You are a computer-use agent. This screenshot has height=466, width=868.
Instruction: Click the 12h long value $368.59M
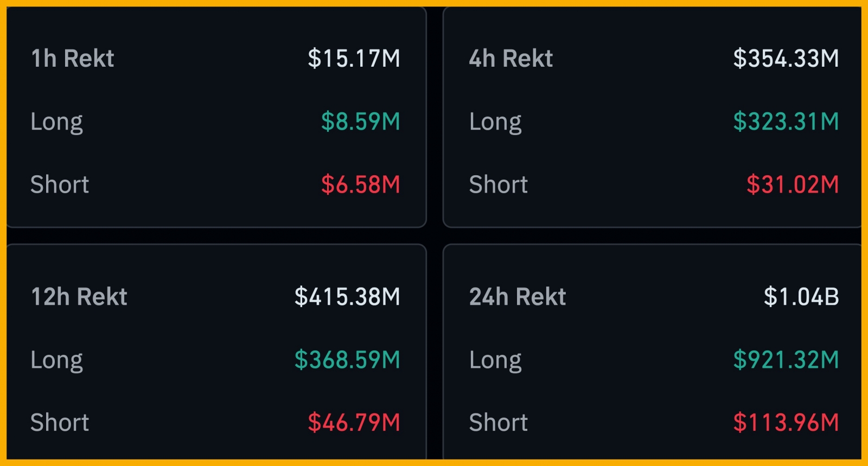tap(347, 360)
